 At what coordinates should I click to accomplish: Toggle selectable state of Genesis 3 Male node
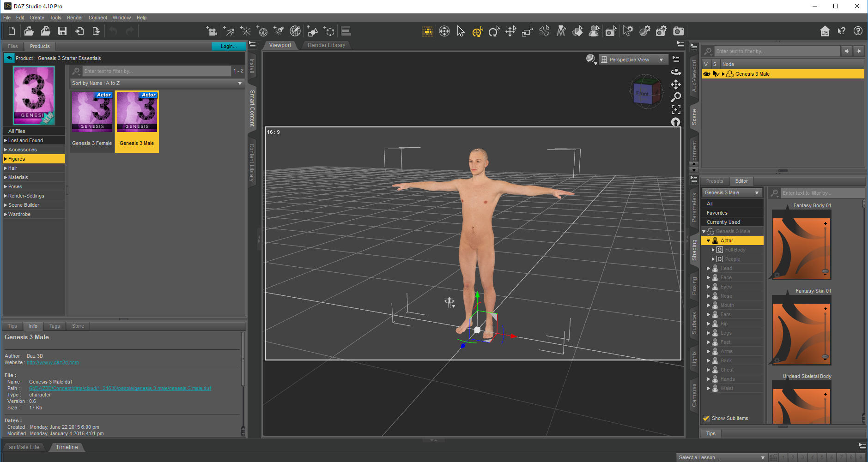pyautogui.click(x=716, y=74)
